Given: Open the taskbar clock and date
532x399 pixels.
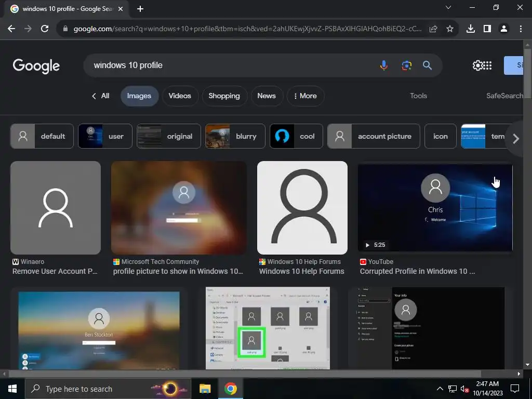Looking at the screenshot, I should pos(487,389).
